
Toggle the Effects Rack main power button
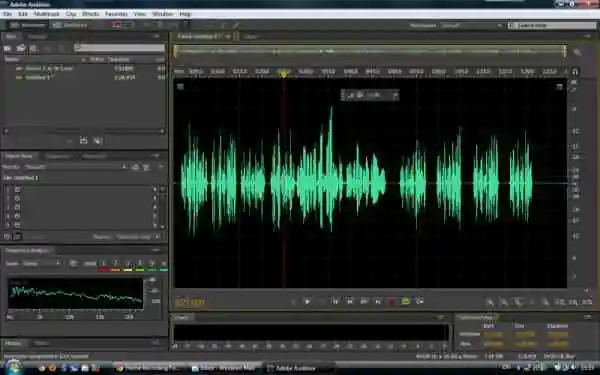click(x=7, y=237)
